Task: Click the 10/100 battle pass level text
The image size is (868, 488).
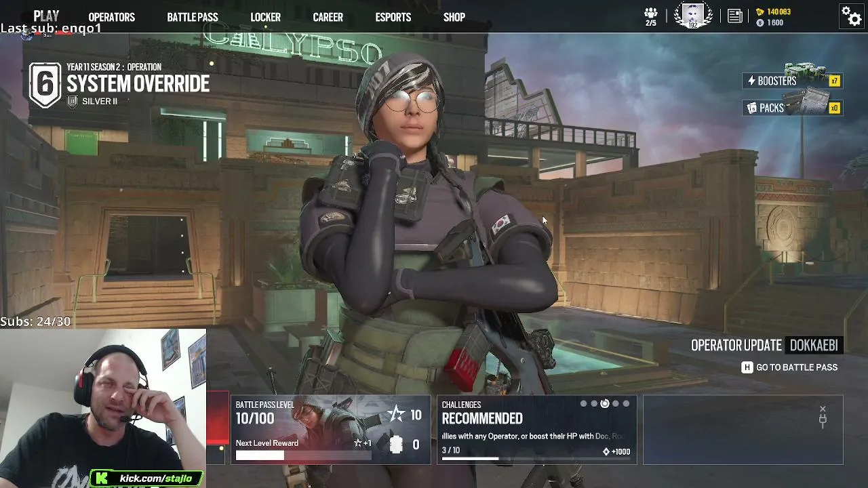Action: (x=255, y=419)
